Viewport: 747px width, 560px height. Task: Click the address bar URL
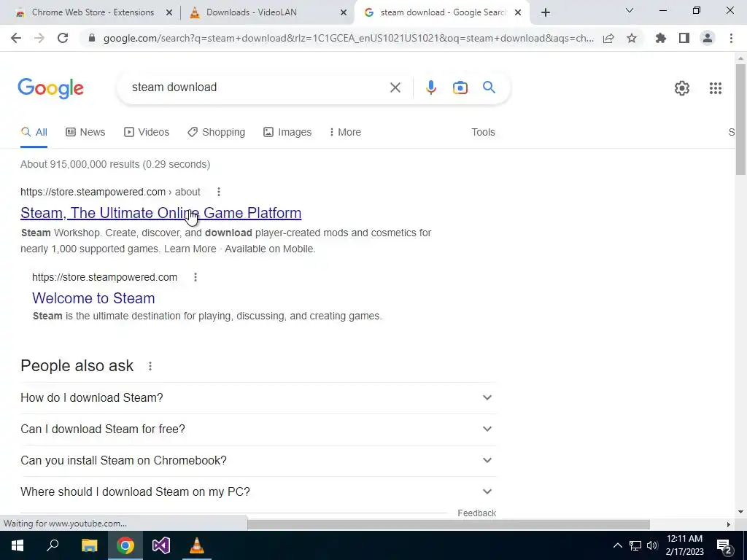pos(349,39)
